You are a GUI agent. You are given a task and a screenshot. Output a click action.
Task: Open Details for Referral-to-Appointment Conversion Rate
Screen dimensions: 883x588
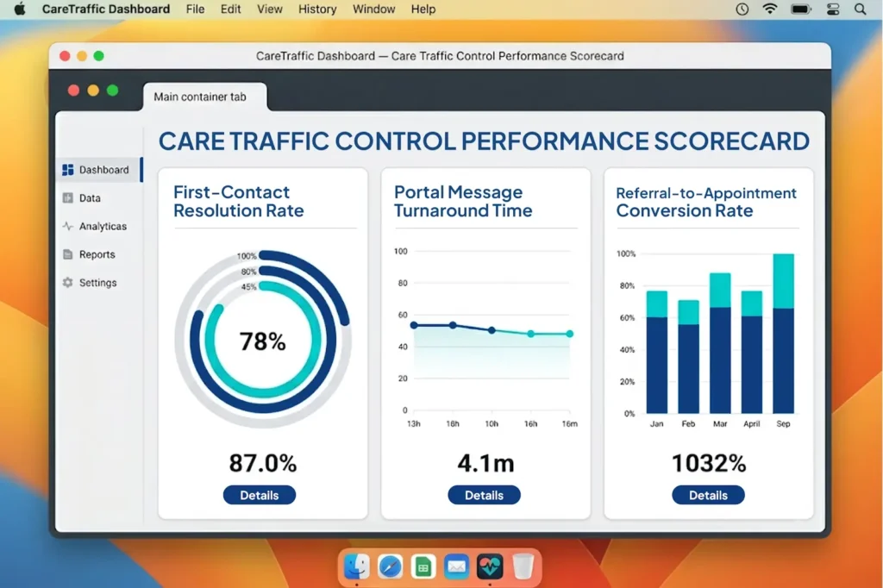pyautogui.click(x=708, y=495)
